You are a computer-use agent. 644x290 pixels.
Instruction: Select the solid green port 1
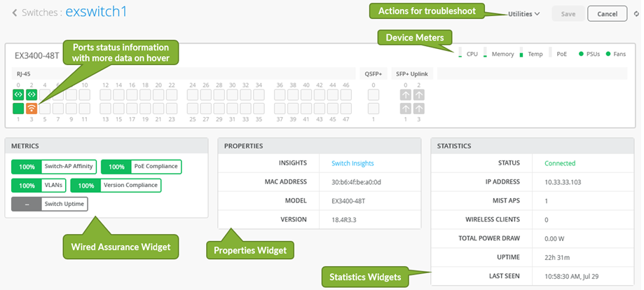(x=18, y=109)
